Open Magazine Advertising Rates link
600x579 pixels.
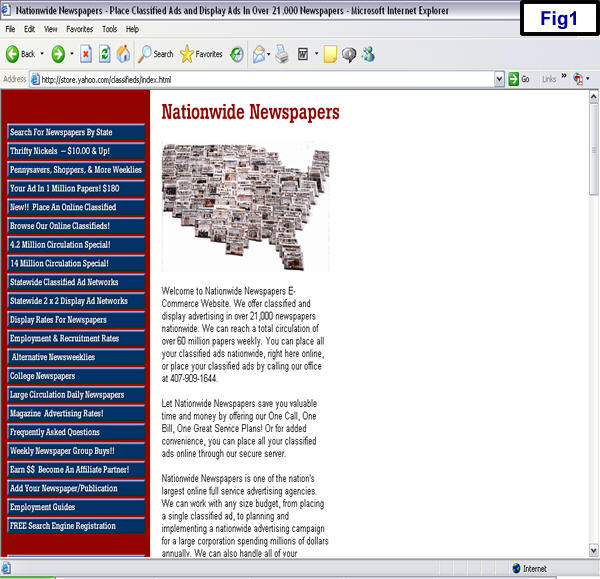pyautogui.click(x=76, y=413)
